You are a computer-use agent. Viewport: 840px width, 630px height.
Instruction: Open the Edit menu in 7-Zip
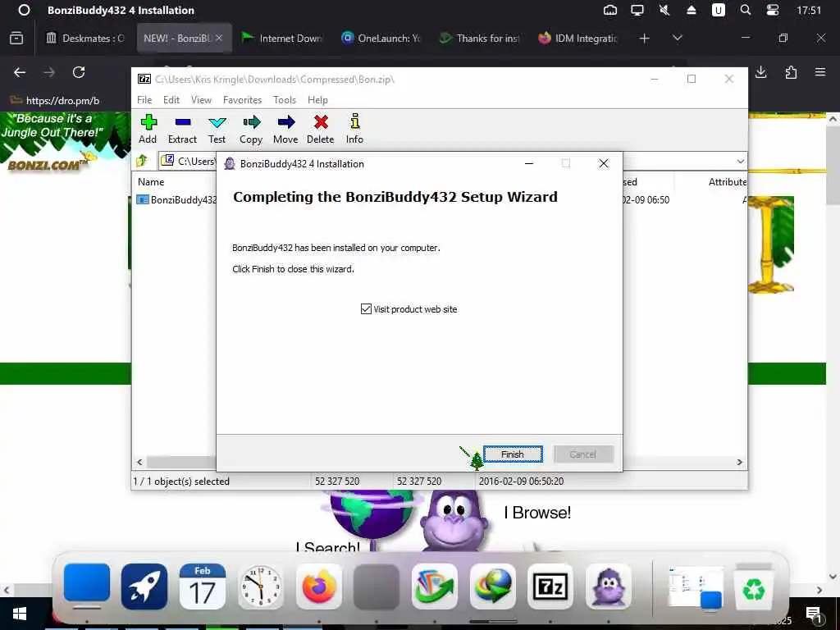171,99
